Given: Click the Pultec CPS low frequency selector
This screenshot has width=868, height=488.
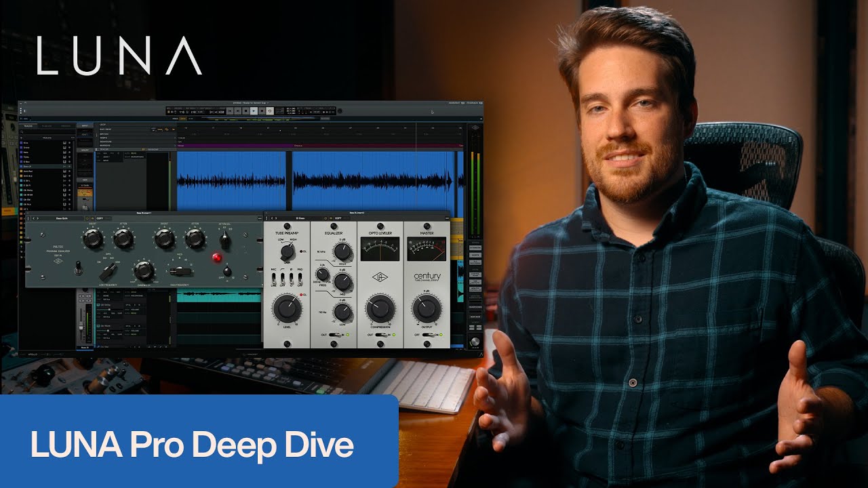Looking at the screenshot, I should pyautogui.click(x=109, y=271).
